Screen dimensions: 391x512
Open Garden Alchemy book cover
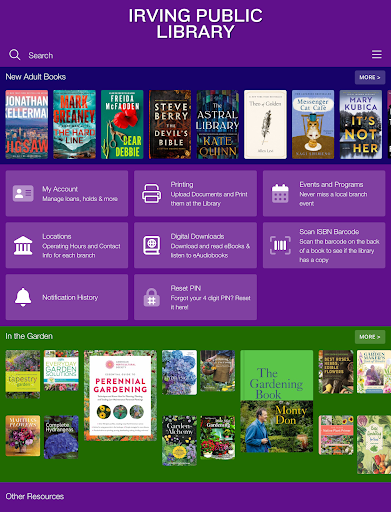pos(179,440)
